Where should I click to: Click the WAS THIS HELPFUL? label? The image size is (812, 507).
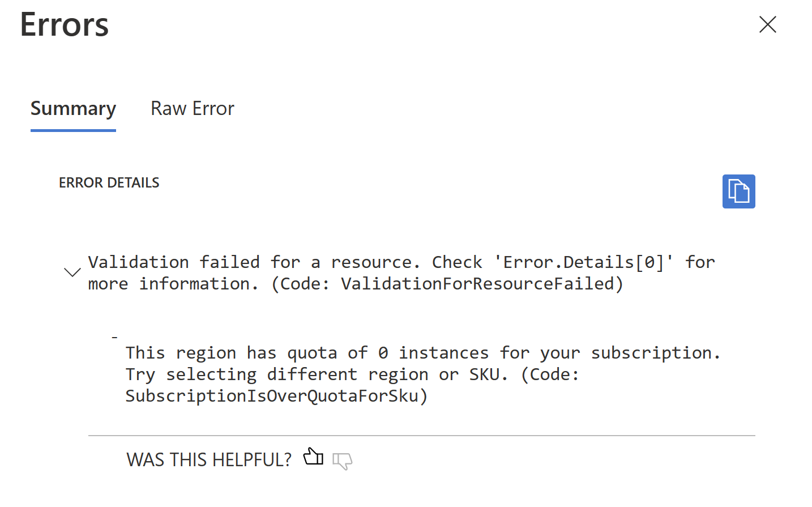[x=209, y=459]
